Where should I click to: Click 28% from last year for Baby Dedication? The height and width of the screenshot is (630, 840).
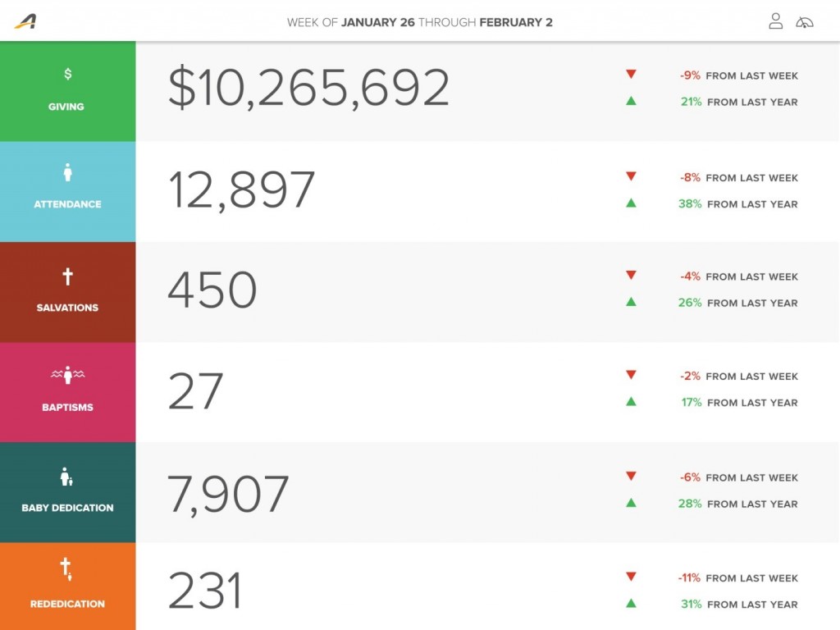737,504
